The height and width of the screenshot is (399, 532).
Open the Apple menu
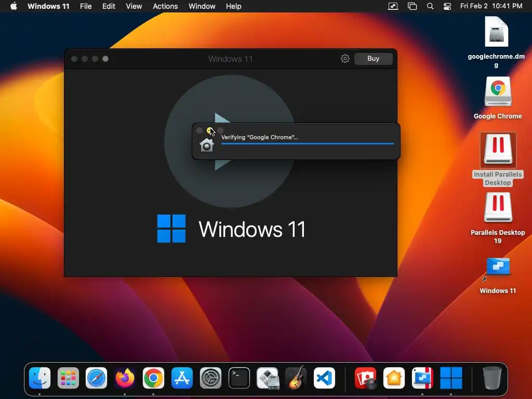tap(14, 6)
